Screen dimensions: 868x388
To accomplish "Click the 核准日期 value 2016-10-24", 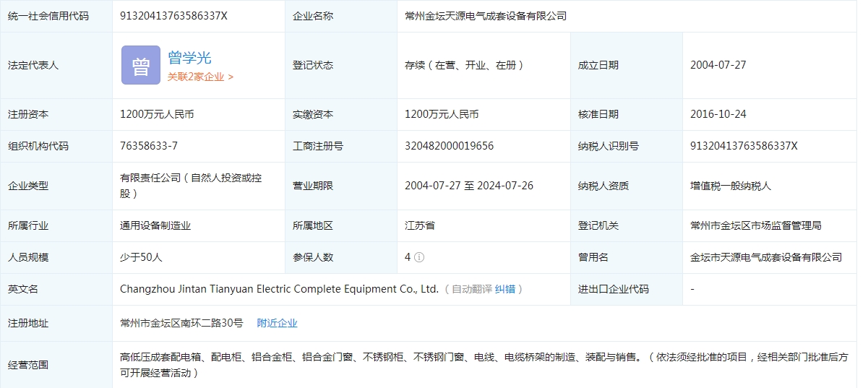I will click(x=718, y=114).
